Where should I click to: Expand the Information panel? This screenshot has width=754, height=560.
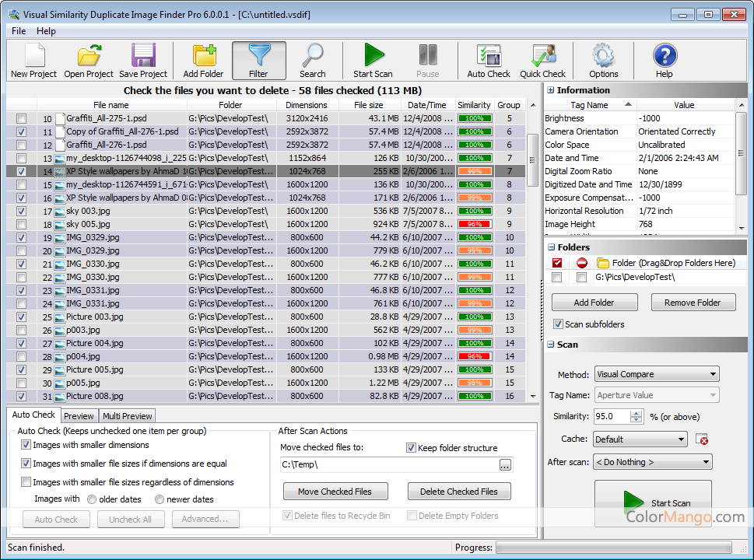551,90
